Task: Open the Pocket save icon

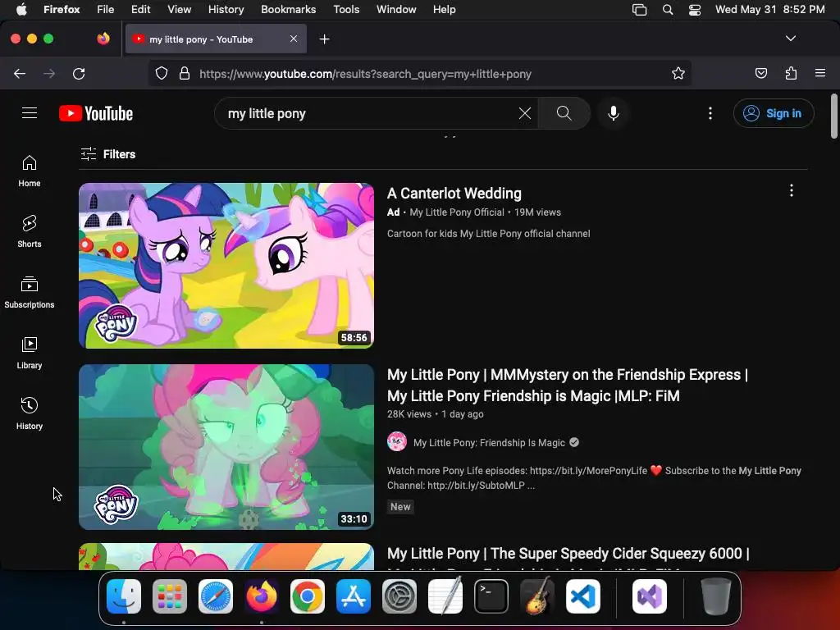Action: [760, 73]
